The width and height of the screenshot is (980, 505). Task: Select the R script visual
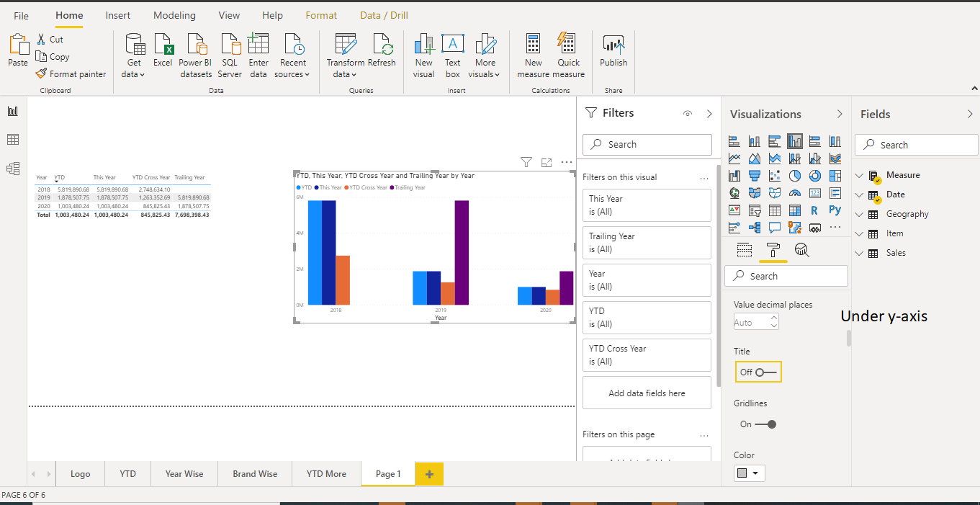(815, 210)
